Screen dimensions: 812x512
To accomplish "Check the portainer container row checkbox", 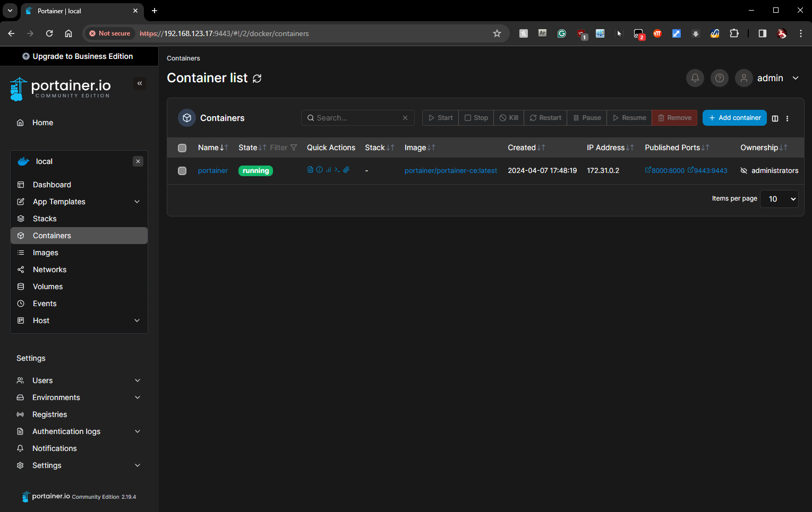I will click(182, 171).
